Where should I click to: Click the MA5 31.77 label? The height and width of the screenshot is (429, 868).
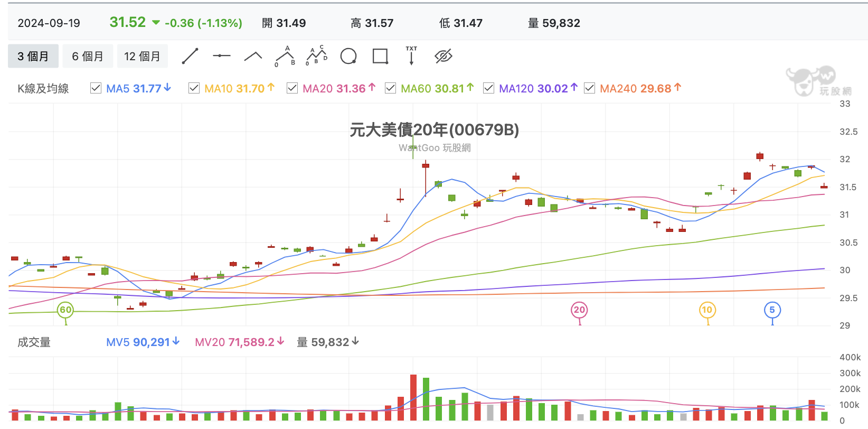click(138, 88)
